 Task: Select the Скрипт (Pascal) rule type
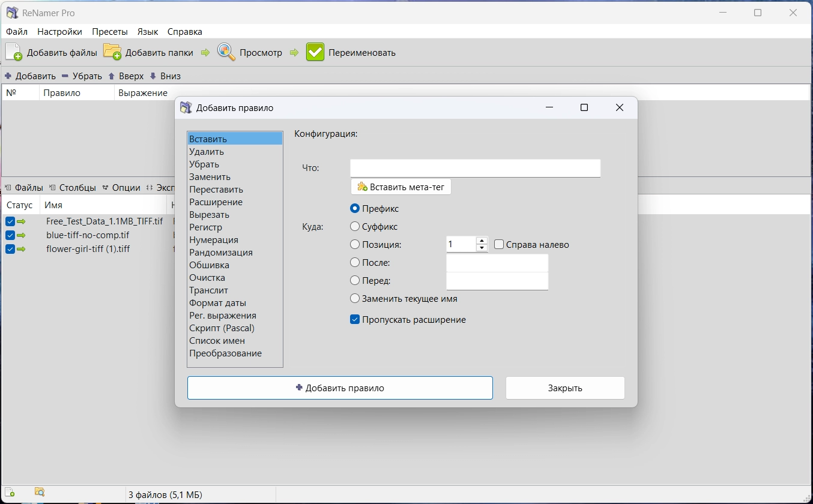click(235, 328)
